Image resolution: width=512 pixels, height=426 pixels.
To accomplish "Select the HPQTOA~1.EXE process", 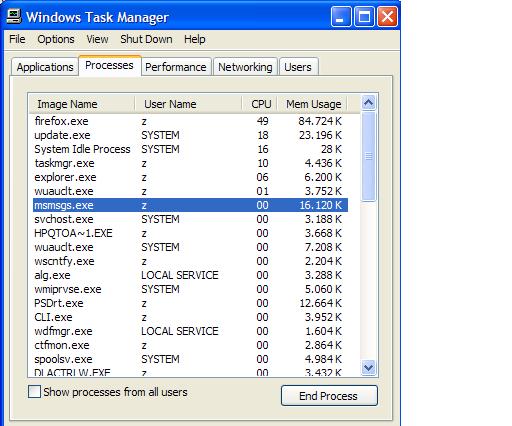I will (x=190, y=233).
